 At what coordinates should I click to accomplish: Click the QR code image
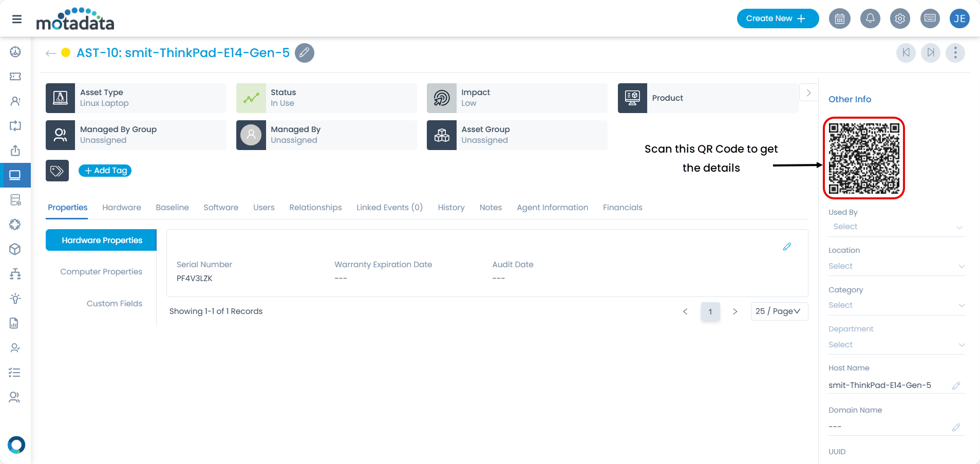pos(864,158)
